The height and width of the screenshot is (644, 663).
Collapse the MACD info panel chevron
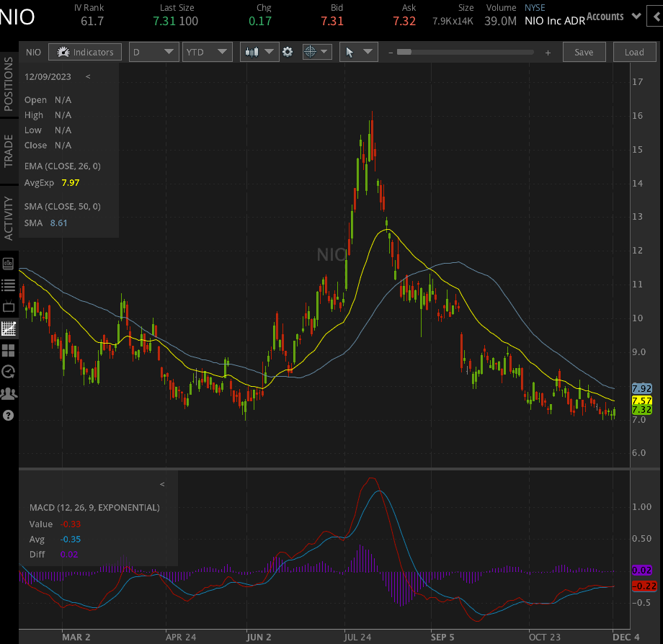point(162,484)
